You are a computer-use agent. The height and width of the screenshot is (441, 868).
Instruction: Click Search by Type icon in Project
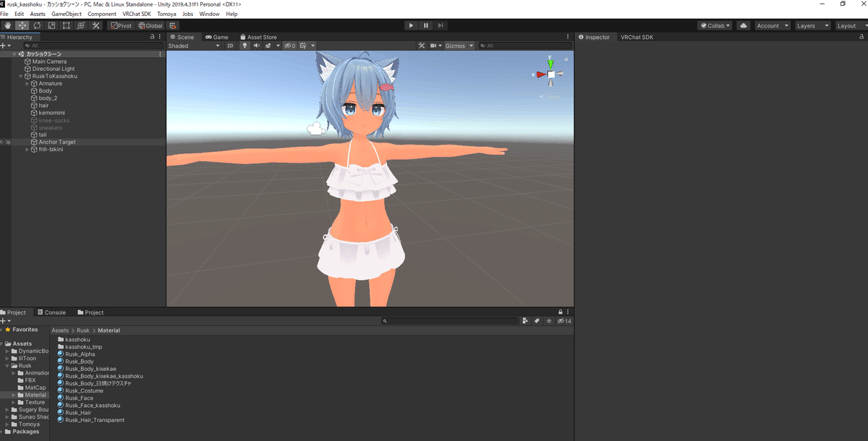tap(525, 321)
